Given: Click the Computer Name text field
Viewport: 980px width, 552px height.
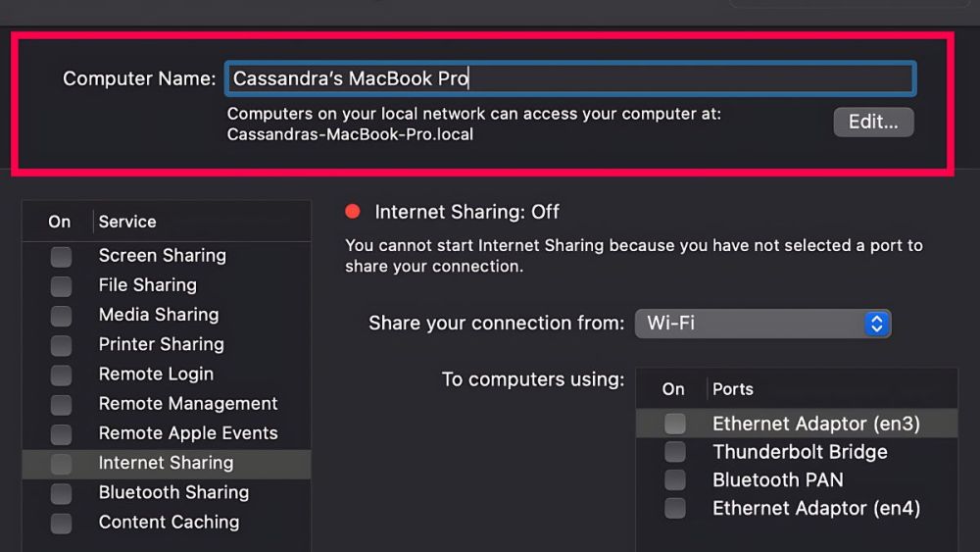Looking at the screenshot, I should point(568,78).
